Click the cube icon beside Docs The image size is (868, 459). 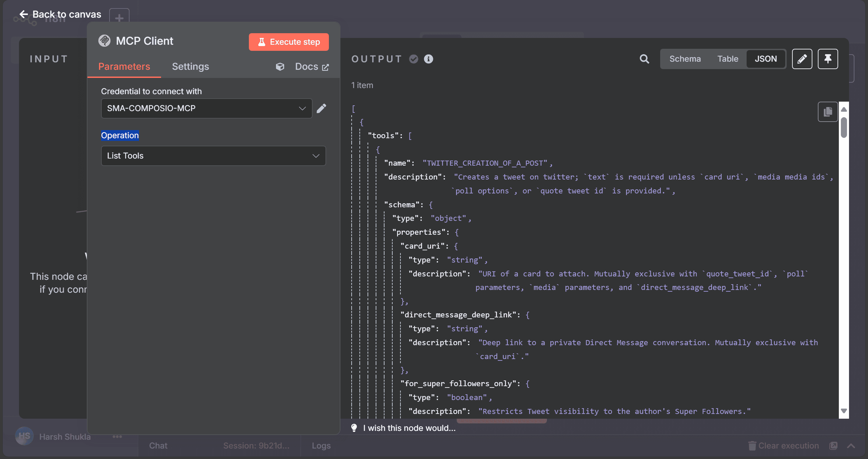click(x=280, y=67)
